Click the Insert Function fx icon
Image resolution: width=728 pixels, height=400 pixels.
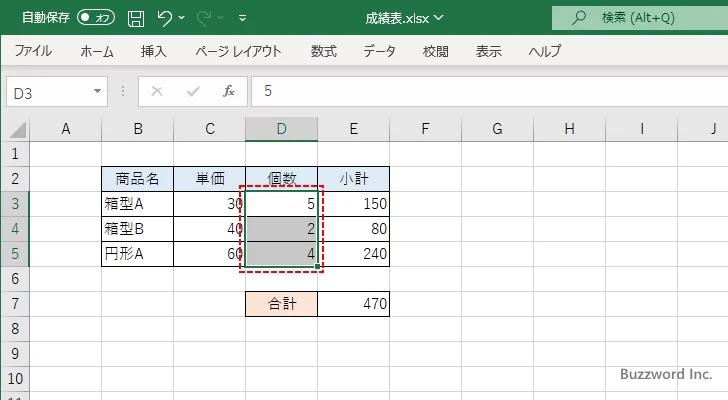[229, 91]
